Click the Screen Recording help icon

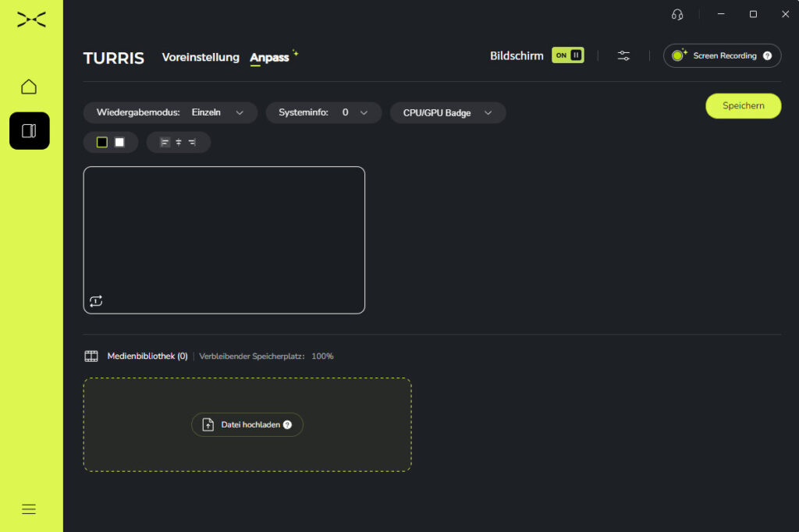click(x=767, y=56)
